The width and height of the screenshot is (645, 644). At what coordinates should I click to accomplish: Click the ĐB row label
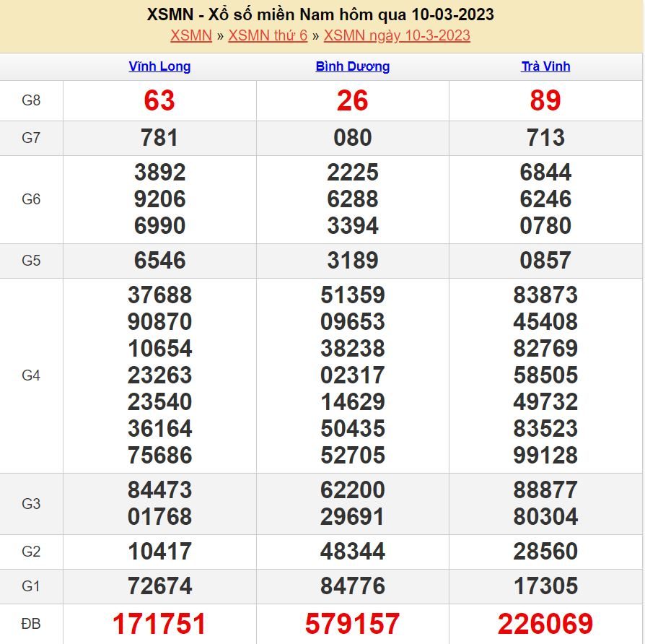(x=31, y=624)
